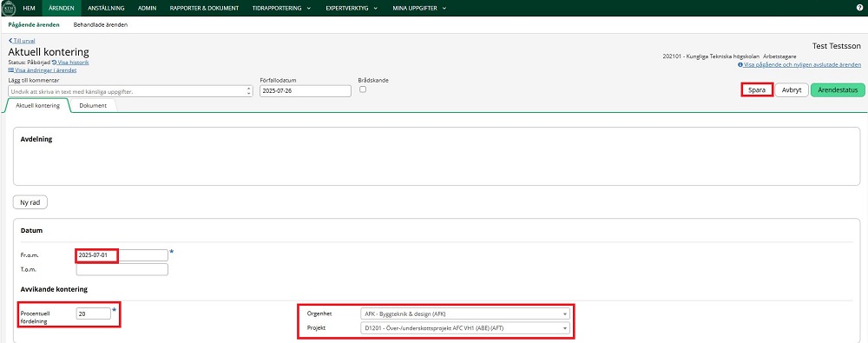Image resolution: width=868 pixels, height=343 pixels.
Task: Switch to Pågående ärenden subtab
Action: pyautogui.click(x=34, y=25)
